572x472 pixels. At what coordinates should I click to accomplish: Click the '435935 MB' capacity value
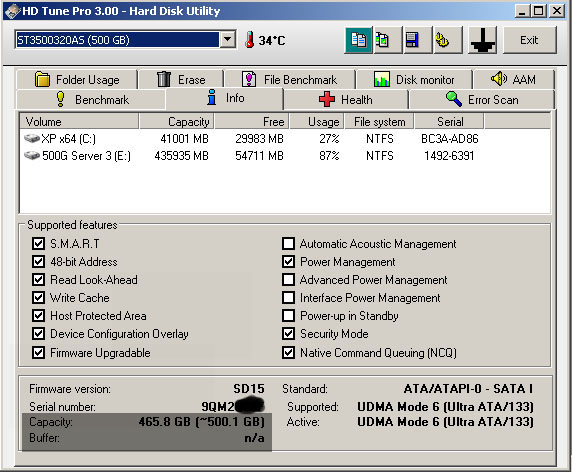pyautogui.click(x=181, y=156)
